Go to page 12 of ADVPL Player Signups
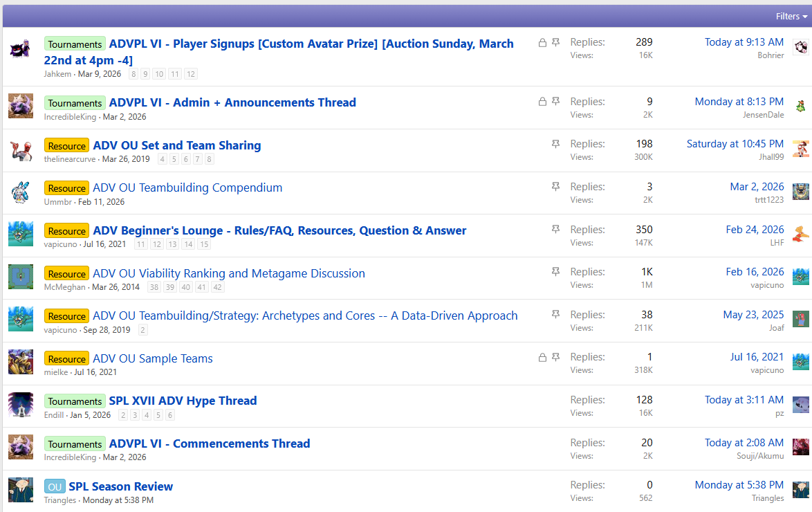Screen dimensions: 812x512 pos(191,74)
